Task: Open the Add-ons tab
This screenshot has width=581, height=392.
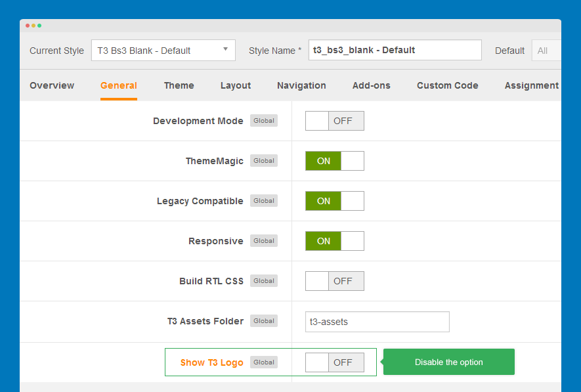Action: (371, 85)
